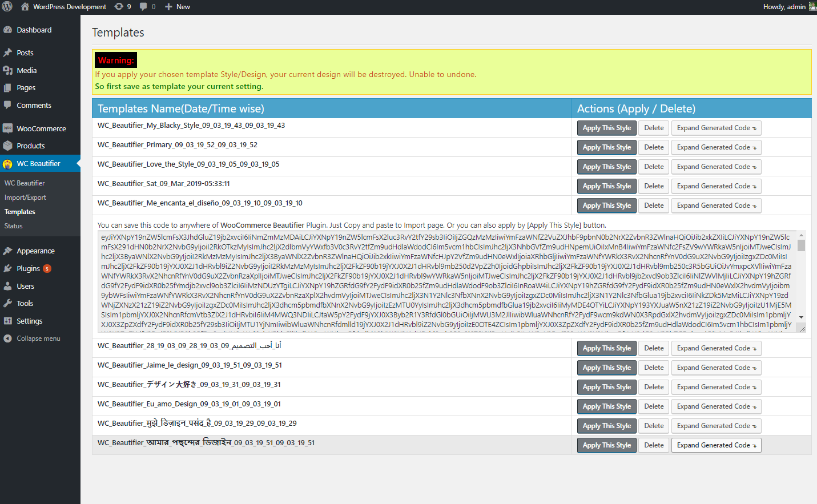Delete the Sat_09_Mar_2019 template
Screen dimensions: 817x504
[654, 186]
